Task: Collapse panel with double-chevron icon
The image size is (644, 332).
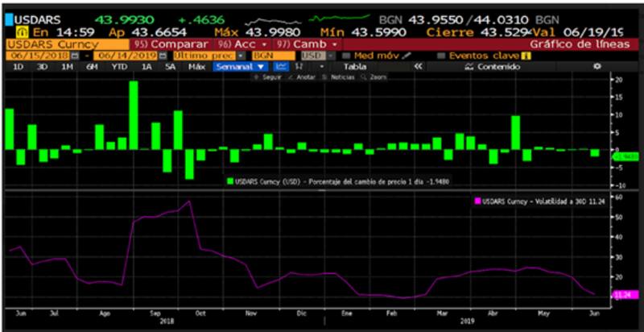Action: click(417, 67)
